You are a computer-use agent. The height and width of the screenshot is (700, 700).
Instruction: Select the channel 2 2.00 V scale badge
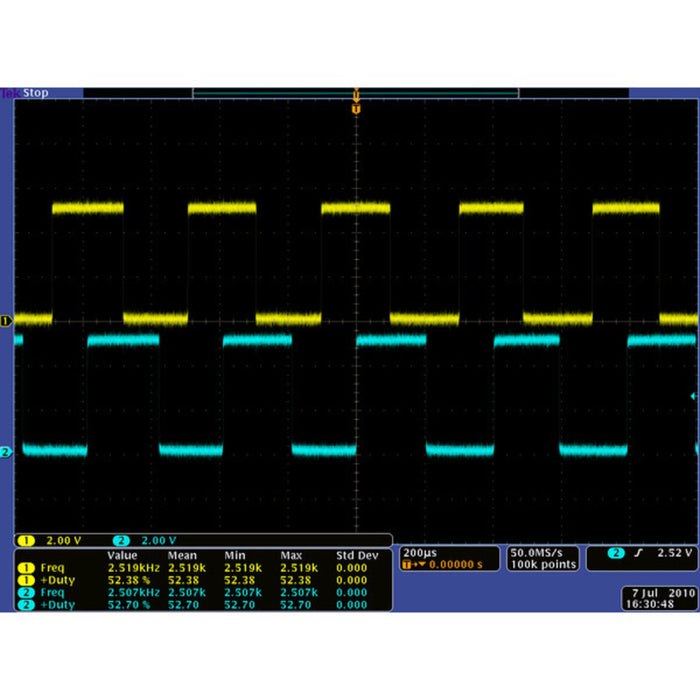pyautogui.click(x=146, y=540)
